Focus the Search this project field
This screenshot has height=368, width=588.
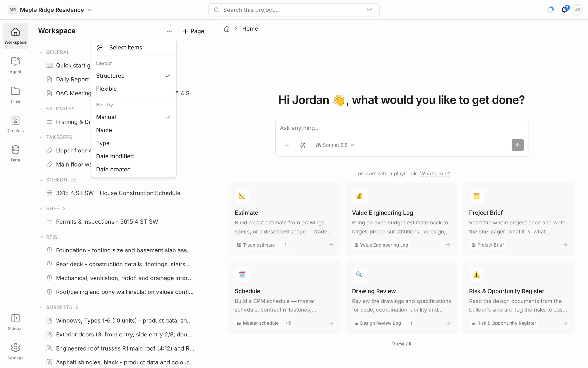tap(294, 10)
